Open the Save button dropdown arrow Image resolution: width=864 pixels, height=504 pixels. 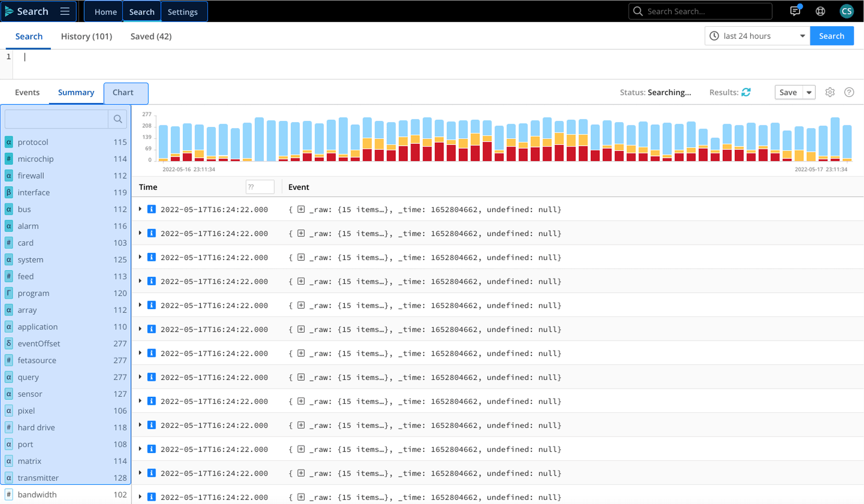coord(809,92)
